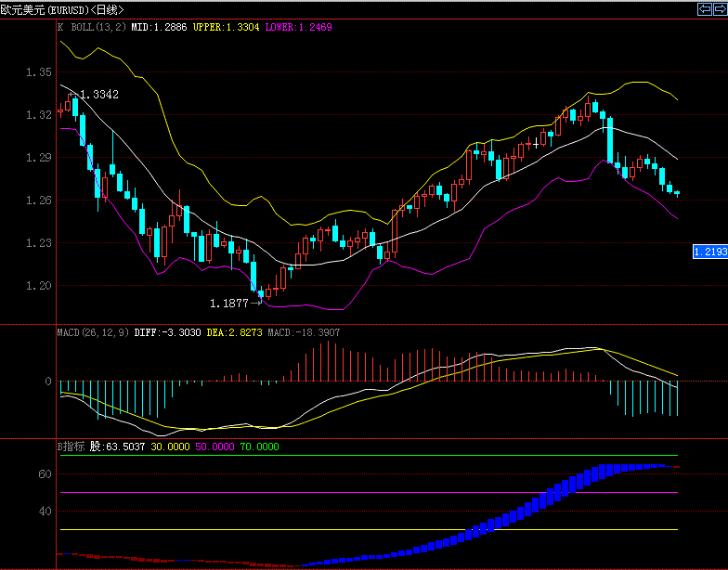Image resolution: width=728 pixels, height=570 pixels.
Task: Click the yellow 30.0000 legend value
Action: coord(170,447)
